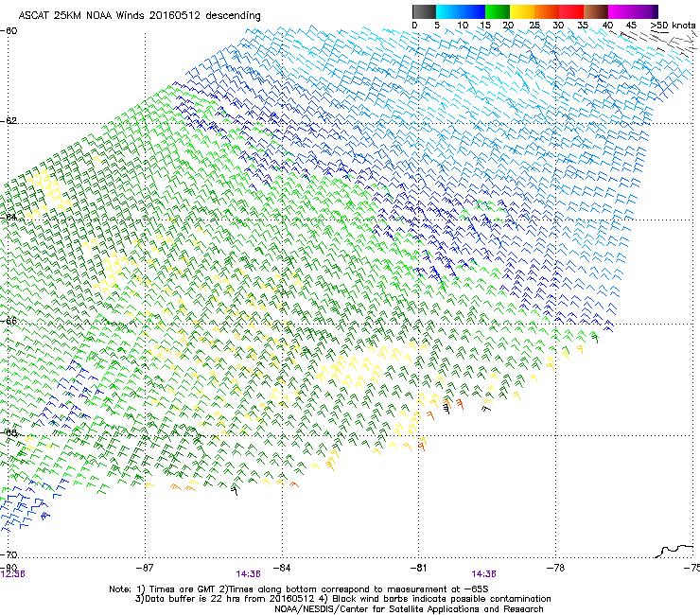Click the magenta 40-45 knots legend swatch
This screenshot has height=615, width=700.
(x=621, y=11)
